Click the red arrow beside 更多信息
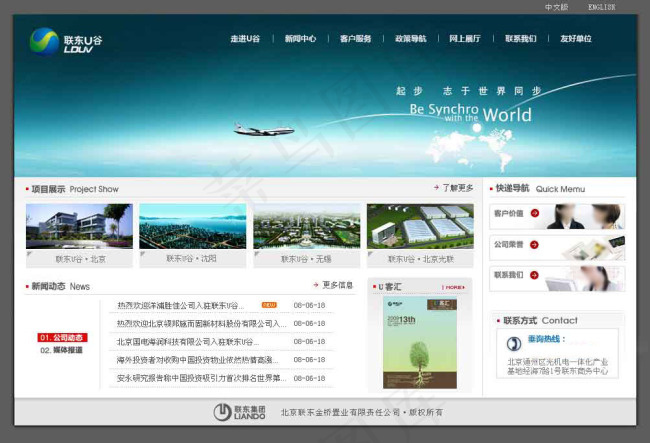The image size is (650, 443). pos(316,285)
